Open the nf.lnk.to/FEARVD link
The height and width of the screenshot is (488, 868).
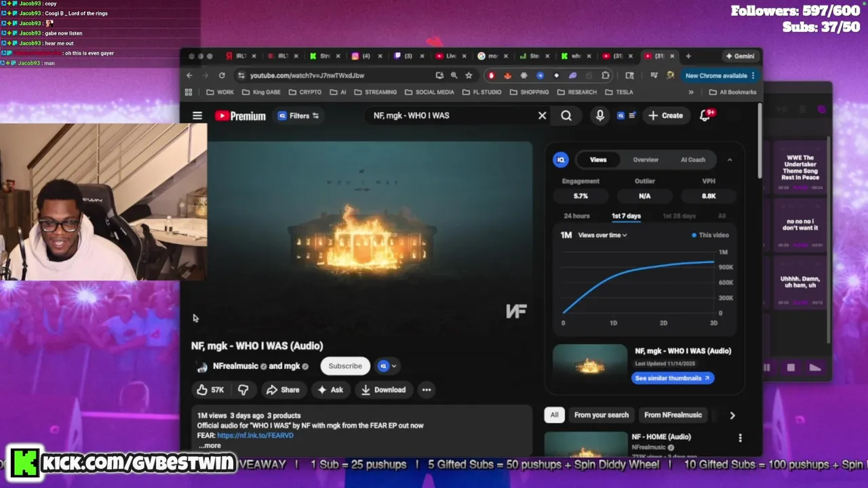tap(255, 436)
